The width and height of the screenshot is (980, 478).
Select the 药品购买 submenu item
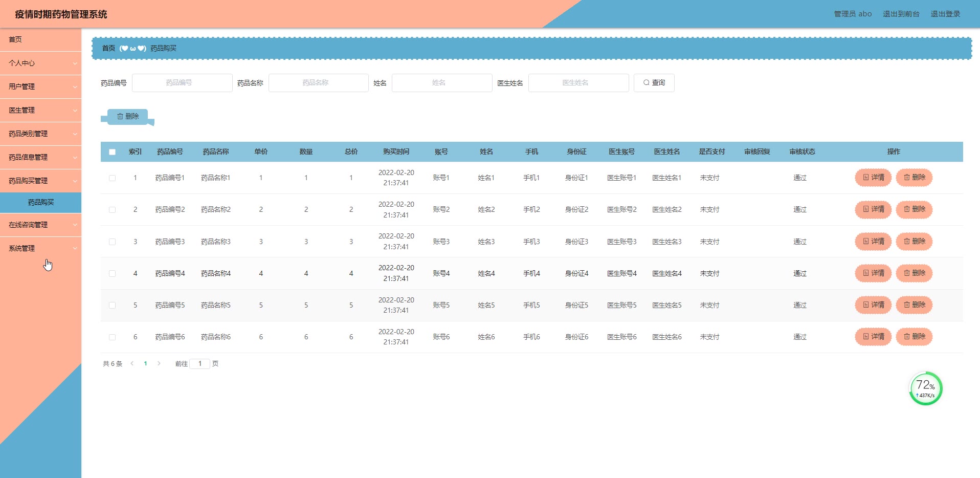tap(40, 202)
